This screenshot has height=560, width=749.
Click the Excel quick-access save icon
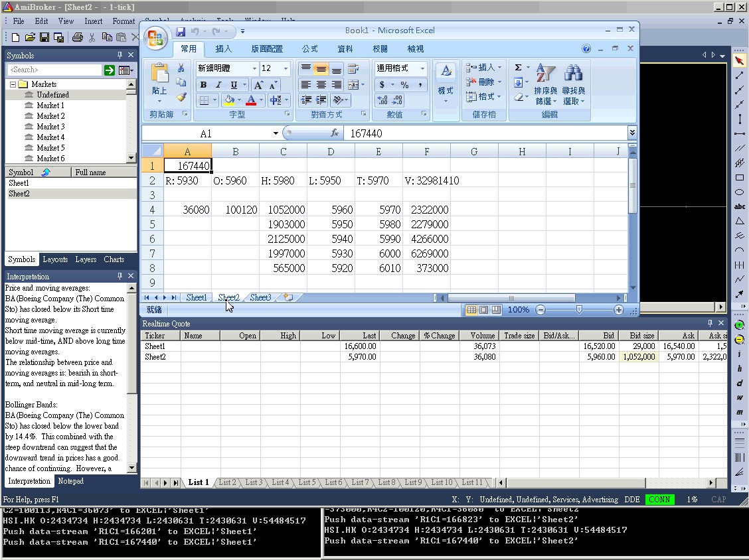pyautogui.click(x=181, y=31)
